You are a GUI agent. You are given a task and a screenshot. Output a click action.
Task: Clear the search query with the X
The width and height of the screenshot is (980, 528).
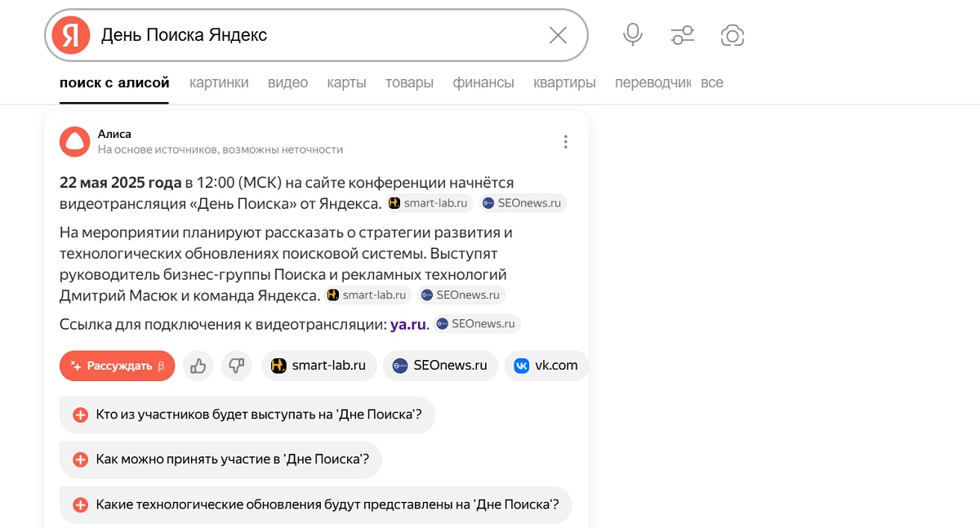(x=558, y=35)
